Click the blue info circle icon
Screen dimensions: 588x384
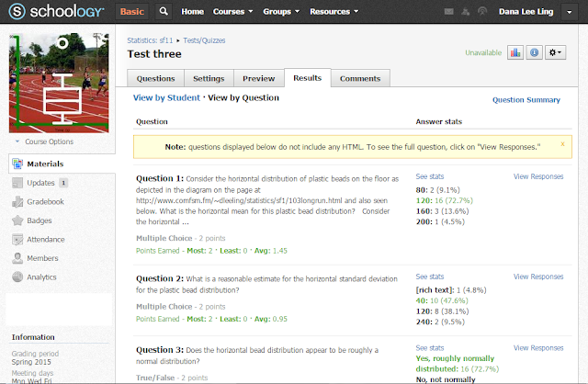pos(534,52)
